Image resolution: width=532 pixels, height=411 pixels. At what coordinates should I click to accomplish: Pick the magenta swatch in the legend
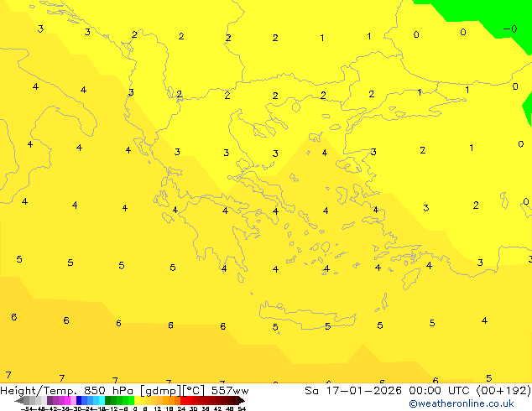[67, 401]
